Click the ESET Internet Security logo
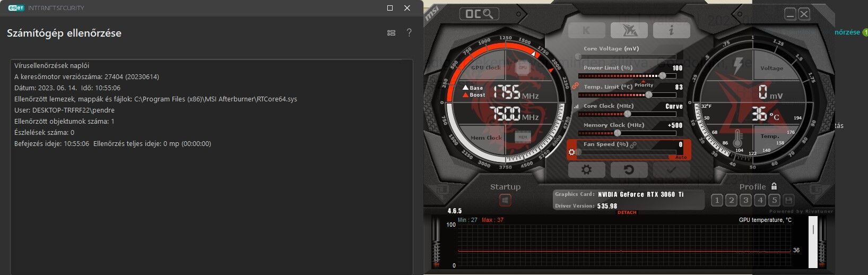This screenshot has width=868, height=275. tap(46, 8)
